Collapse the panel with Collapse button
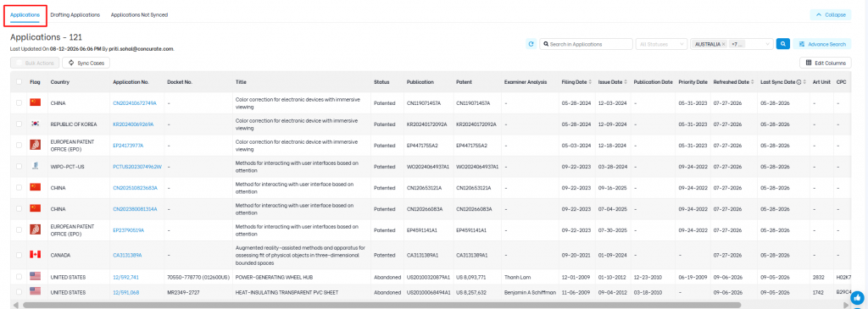This screenshot has height=309, width=868. pyautogui.click(x=831, y=14)
